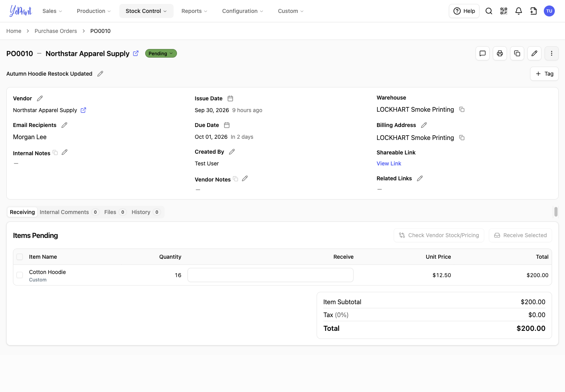The image size is (565, 392).
Task: Add a Tag
Action: (x=544, y=74)
